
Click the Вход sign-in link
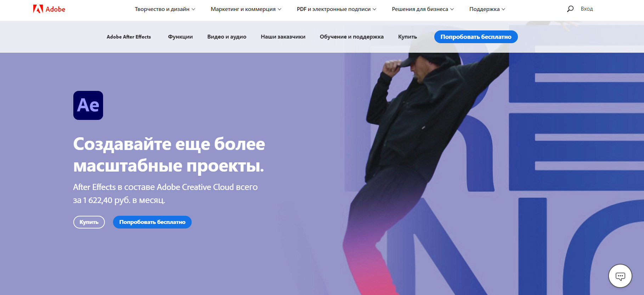[x=587, y=9]
